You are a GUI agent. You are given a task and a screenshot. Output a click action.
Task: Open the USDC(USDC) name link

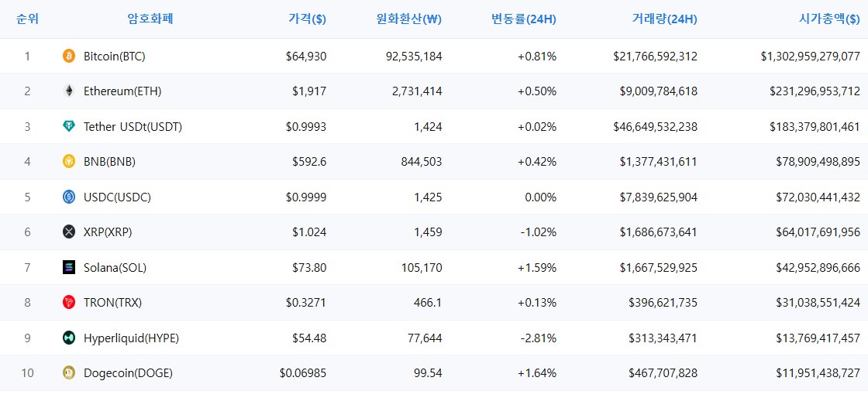point(117,197)
